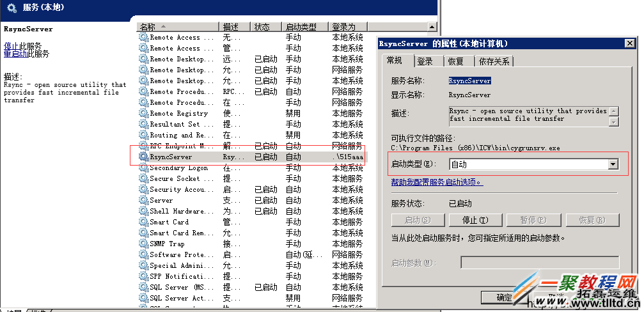
Task: Click the Security Accou... service gear icon
Action: pos(144,189)
